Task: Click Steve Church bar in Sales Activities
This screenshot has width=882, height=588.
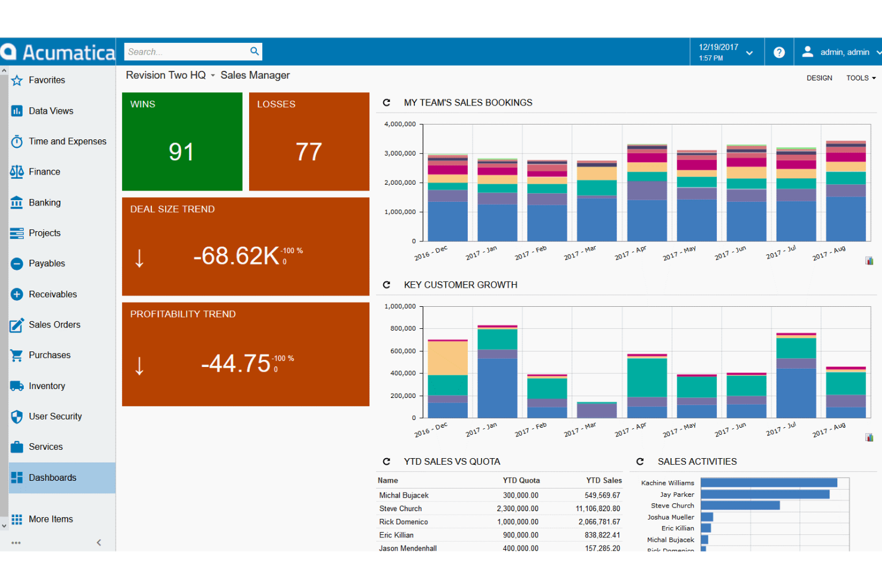Action: point(740,505)
